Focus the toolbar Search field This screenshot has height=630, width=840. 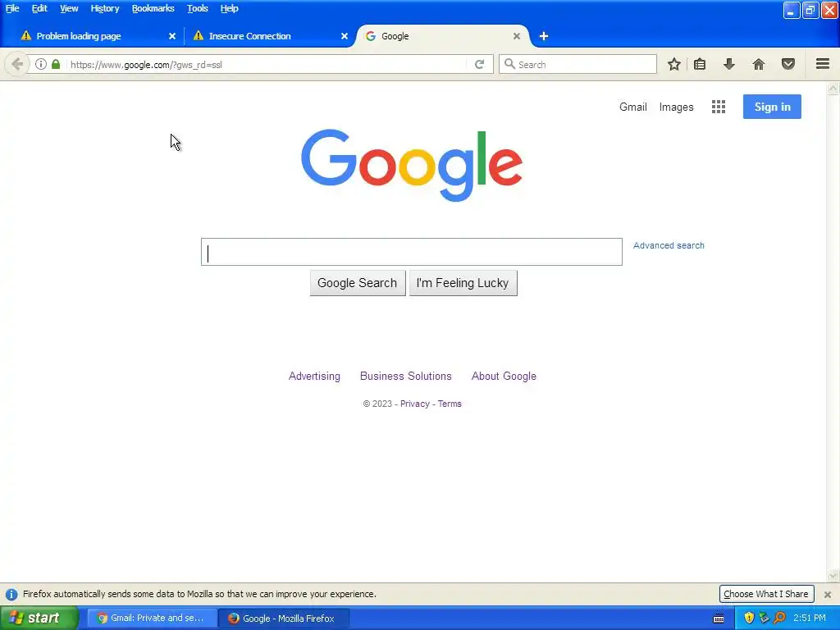tap(577, 64)
